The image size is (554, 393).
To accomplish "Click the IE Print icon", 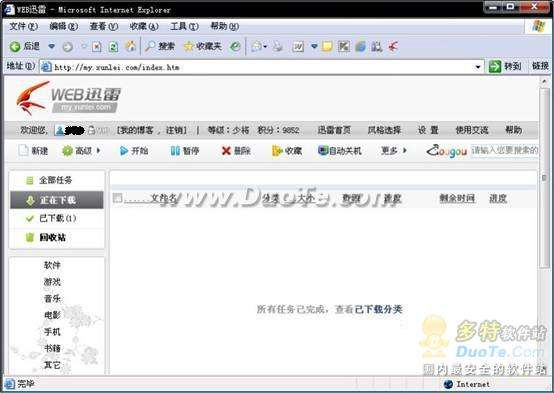I will (x=278, y=46).
